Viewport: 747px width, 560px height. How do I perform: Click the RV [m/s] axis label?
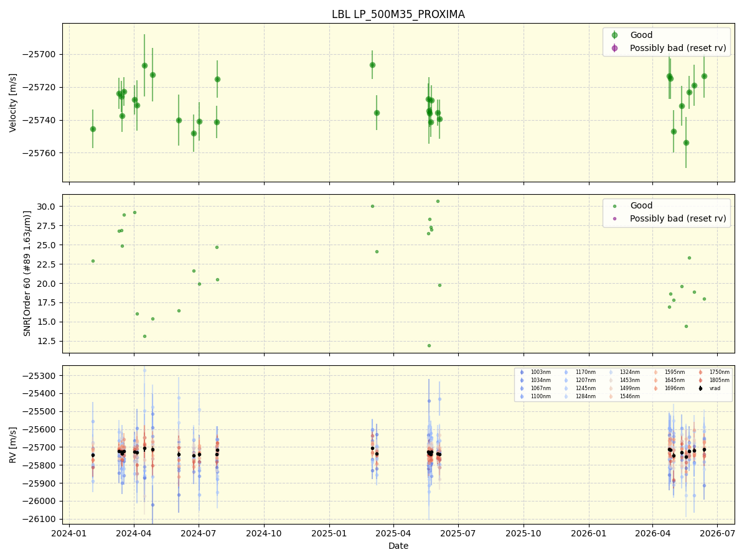click(13, 445)
